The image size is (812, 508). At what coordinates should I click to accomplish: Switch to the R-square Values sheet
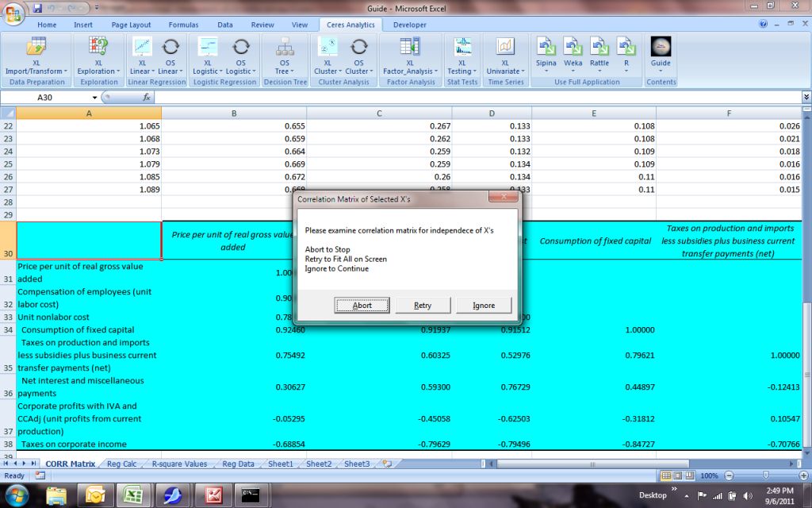click(x=179, y=464)
